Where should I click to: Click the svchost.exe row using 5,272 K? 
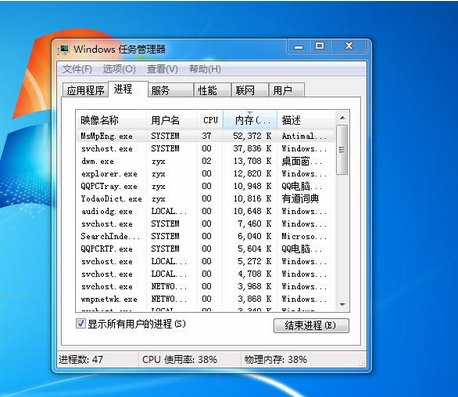click(x=205, y=261)
